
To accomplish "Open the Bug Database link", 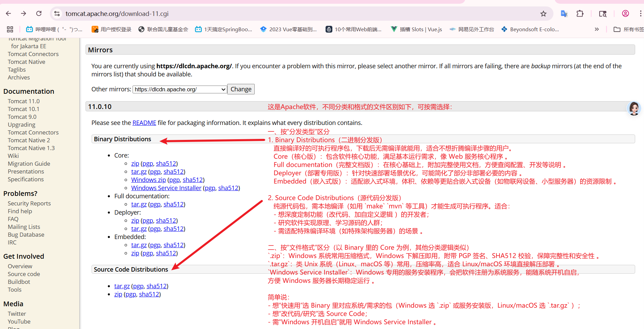I will [26, 235].
